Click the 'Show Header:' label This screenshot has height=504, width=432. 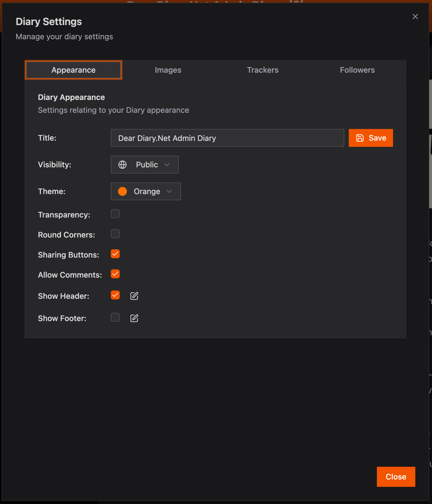(63, 296)
